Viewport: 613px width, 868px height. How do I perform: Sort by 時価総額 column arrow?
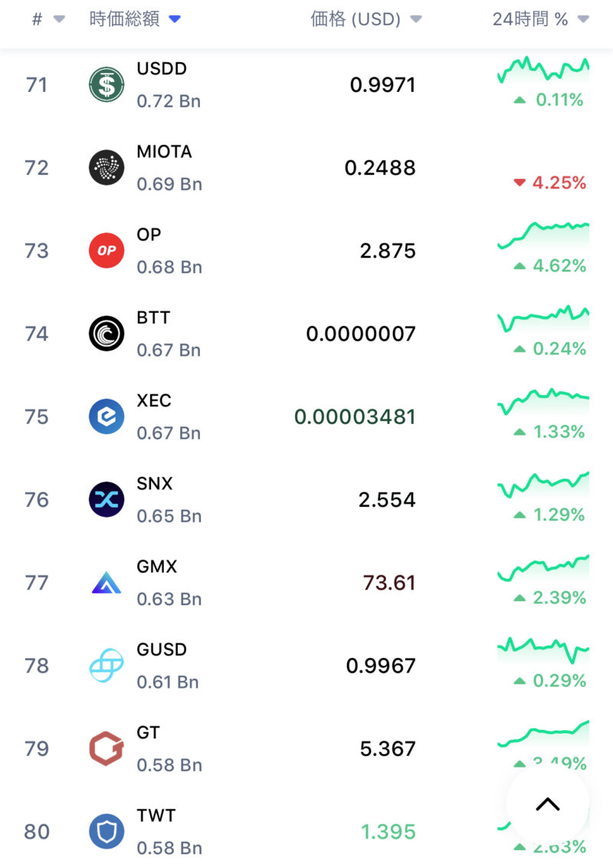click(175, 20)
